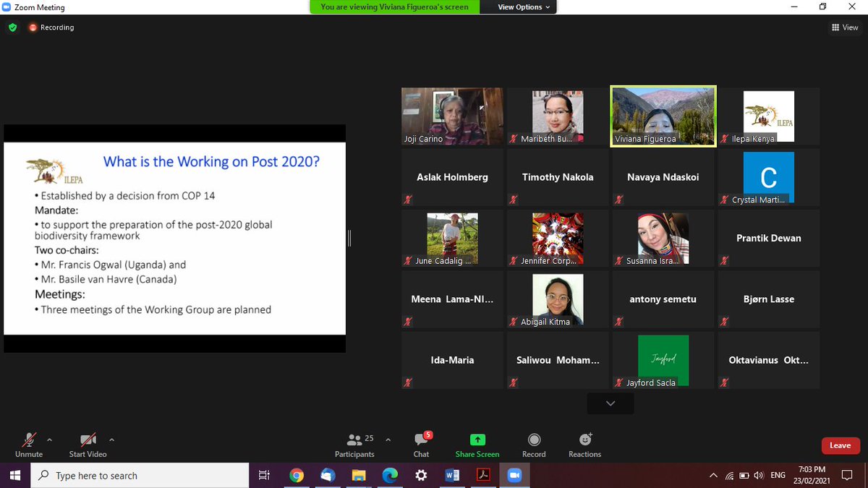The width and height of the screenshot is (868, 488).
Task: Select Navaya Ndaskoi participant tile
Action: click(663, 178)
